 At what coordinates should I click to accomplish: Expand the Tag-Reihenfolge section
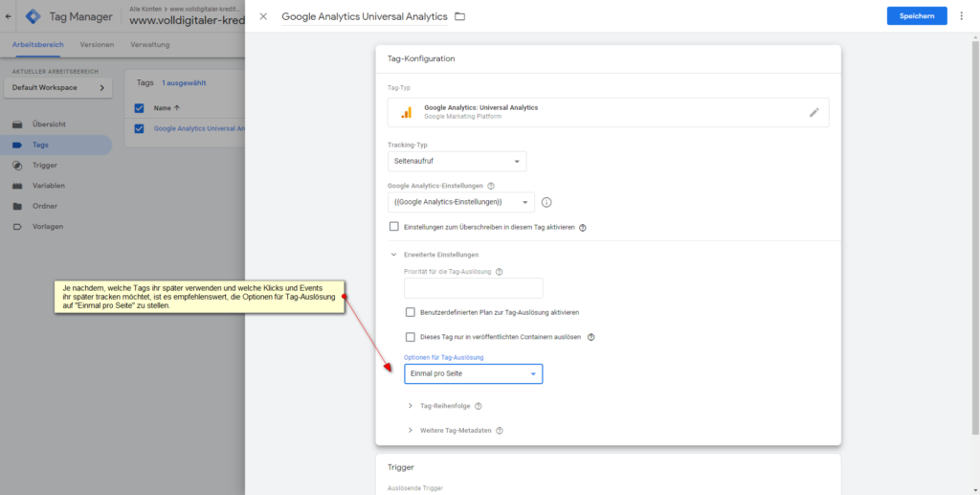[411, 406]
